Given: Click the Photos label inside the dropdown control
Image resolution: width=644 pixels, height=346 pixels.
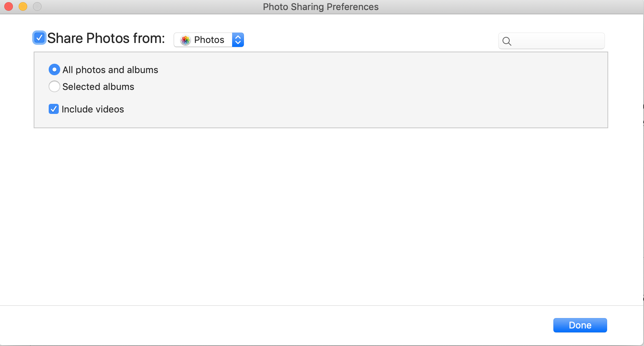Looking at the screenshot, I should click(x=209, y=40).
